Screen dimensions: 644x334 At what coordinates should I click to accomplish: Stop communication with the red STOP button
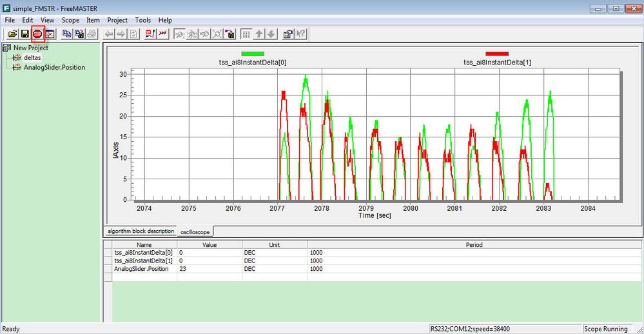pos(37,34)
